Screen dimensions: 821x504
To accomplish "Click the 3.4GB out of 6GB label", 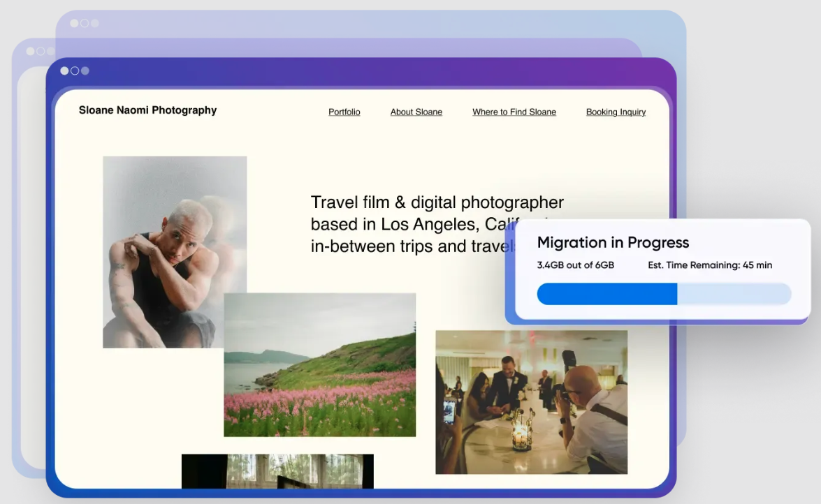I will click(x=576, y=265).
